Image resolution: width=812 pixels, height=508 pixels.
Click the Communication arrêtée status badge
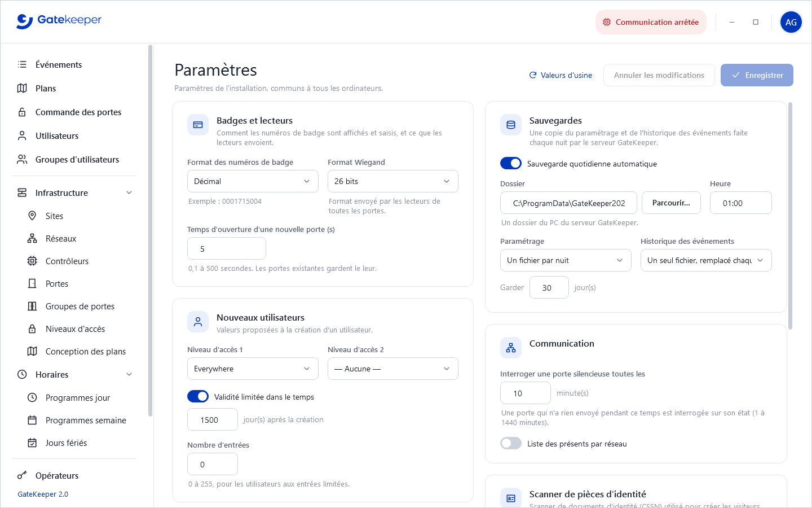(x=651, y=22)
